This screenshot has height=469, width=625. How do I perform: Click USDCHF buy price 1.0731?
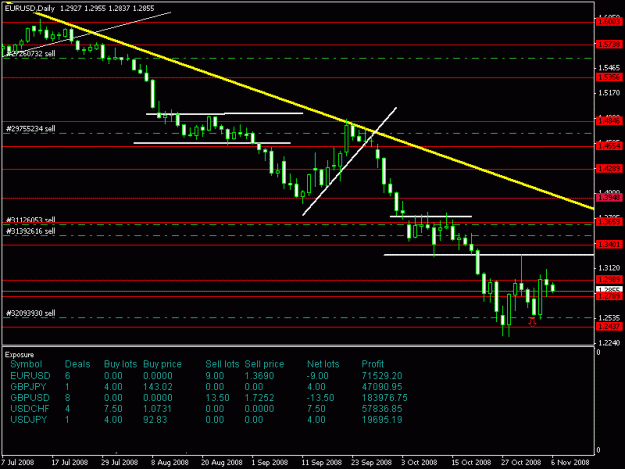click(157, 409)
